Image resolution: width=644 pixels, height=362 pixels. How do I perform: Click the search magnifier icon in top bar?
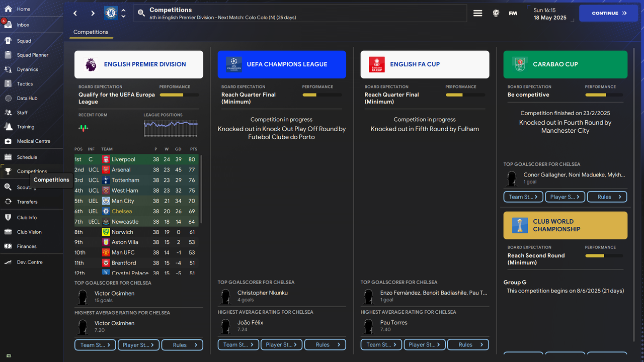point(141,14)
